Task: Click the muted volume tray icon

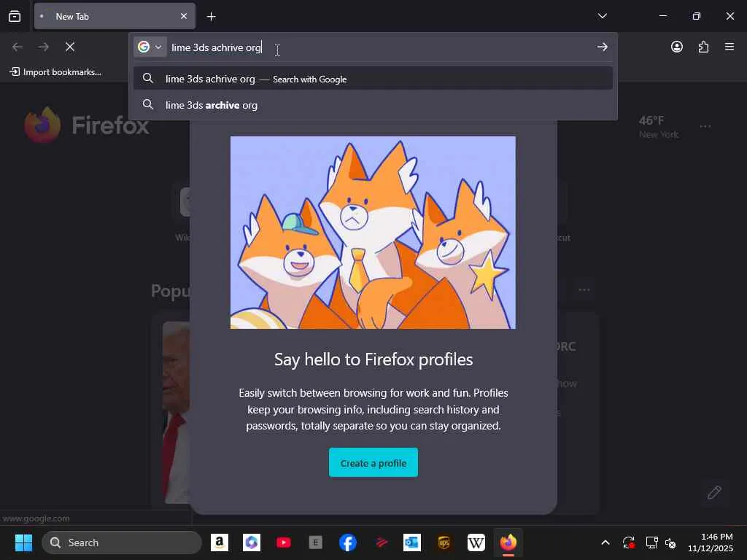Action: tap(670, 542)
